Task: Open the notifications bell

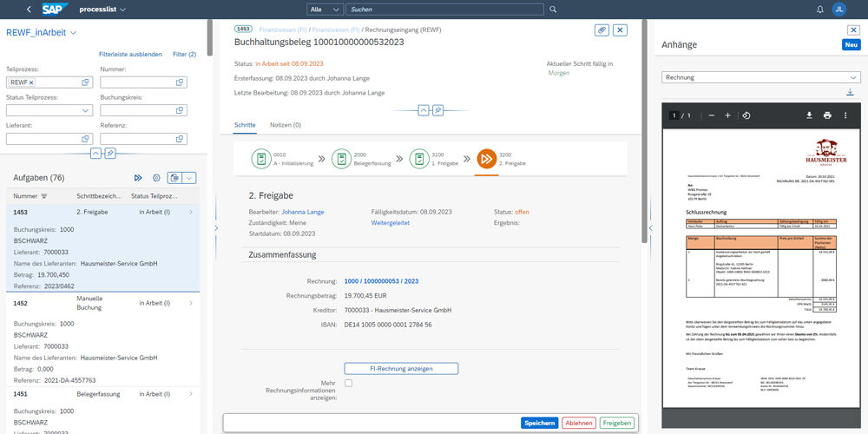Action: pos(820,10)
